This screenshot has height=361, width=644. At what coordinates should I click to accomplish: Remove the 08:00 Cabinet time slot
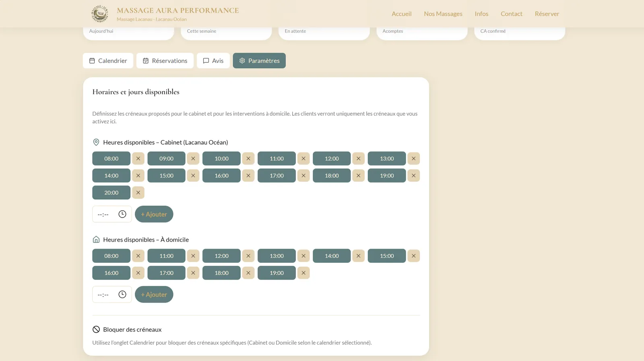point(138,159)
